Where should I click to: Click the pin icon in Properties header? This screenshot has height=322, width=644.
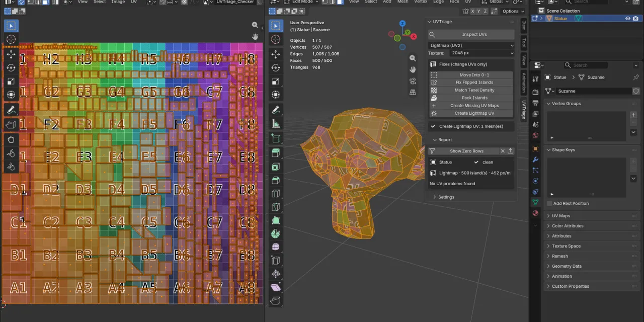click(x=636, y=77)
